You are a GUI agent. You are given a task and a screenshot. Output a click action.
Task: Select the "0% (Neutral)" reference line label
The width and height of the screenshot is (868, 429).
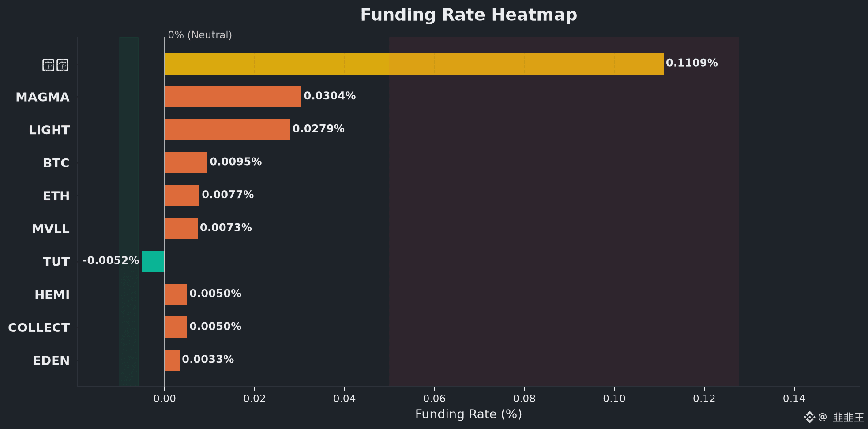200,35
